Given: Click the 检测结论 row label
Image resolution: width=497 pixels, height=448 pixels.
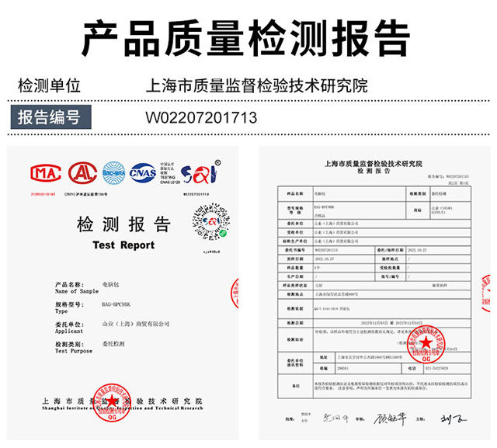Looking at the screenshot, I should 295,339.
